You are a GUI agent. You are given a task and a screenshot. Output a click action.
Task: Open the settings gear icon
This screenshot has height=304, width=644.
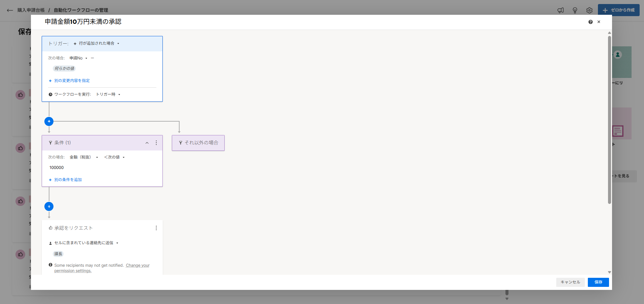[590, 10]
